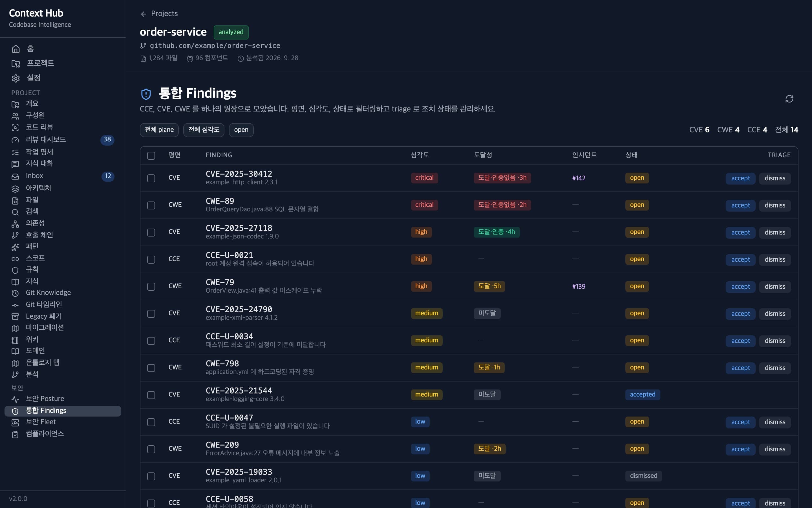The image size is (812, 508).
Task: Click the 보안 Posture pulse icon
Action: (x=15, y=399)
